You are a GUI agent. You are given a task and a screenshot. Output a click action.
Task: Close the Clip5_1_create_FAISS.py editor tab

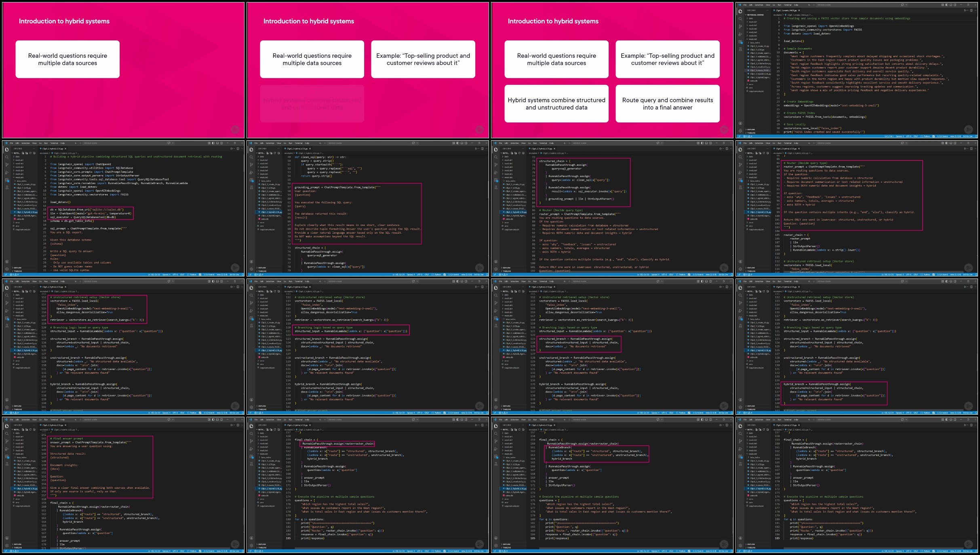(x=799, y=11)
